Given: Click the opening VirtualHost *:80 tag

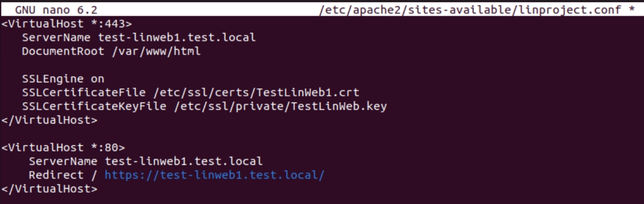Looking at the screenshot, I should 63,148.
